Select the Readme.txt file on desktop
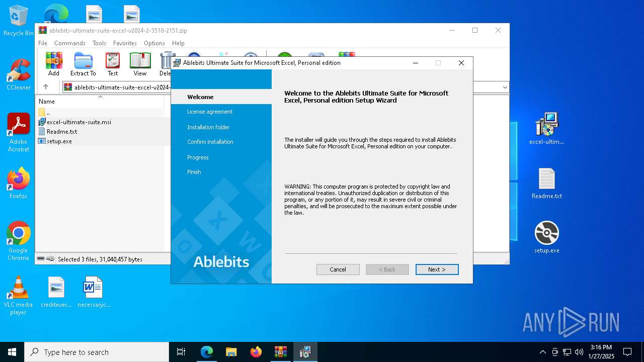Viewport: 644px width, 362px height. 547,184
